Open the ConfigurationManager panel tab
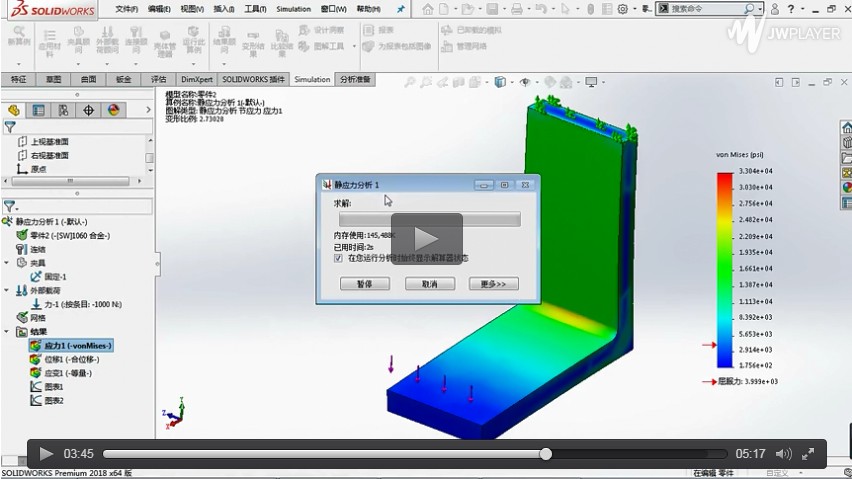 (x=64, y=110)
